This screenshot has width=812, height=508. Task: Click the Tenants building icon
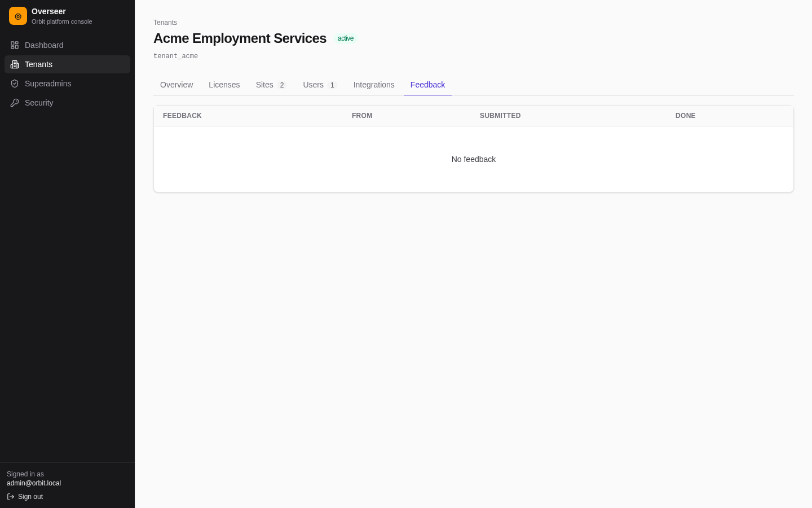pos(15,64)
